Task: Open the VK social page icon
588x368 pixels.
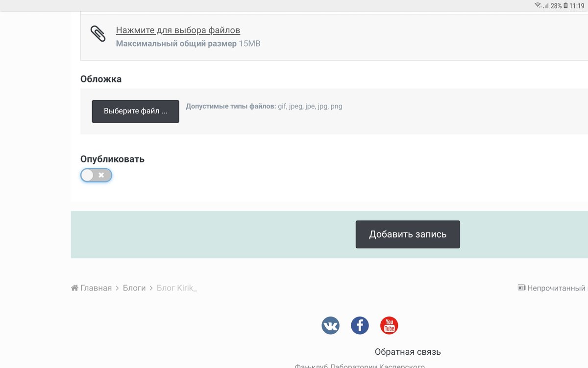Action: pyautogui.click(x=330, y=325)
